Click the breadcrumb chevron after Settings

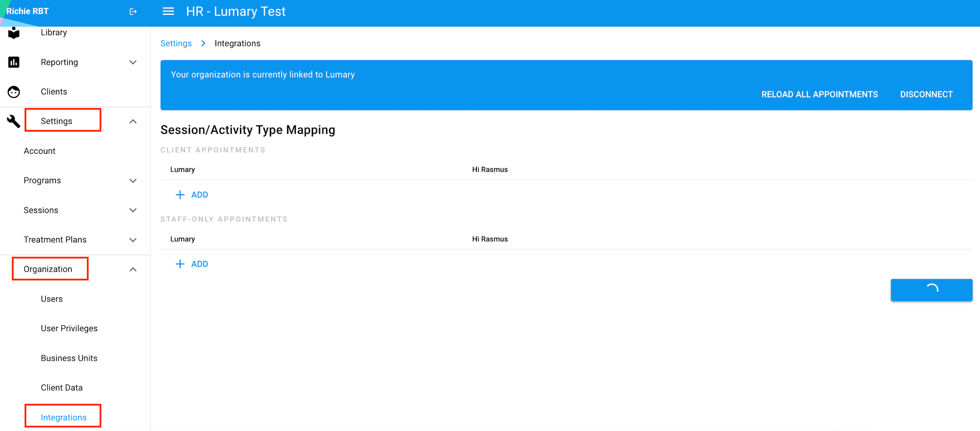tap(203, 43)
